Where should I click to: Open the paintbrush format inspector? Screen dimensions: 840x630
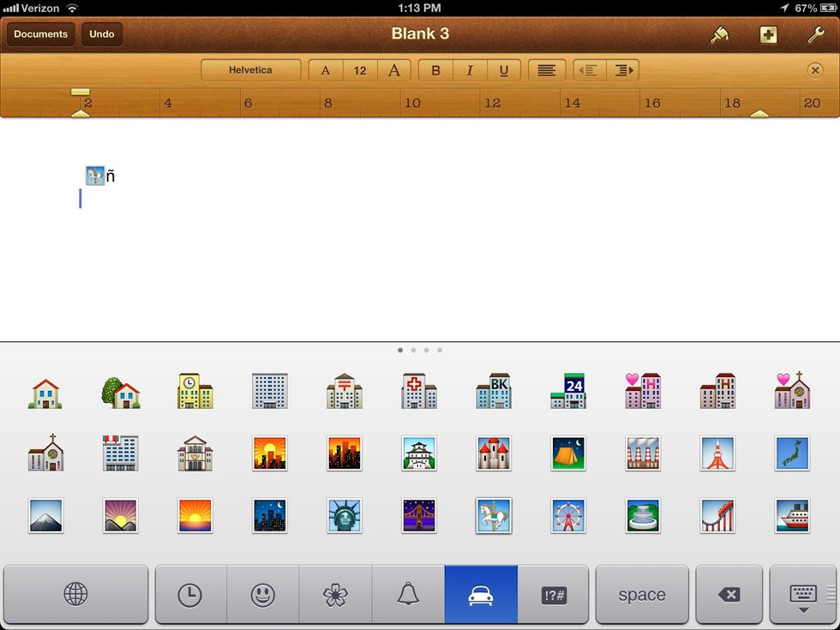pyautogui.click(x=719, y=35)
